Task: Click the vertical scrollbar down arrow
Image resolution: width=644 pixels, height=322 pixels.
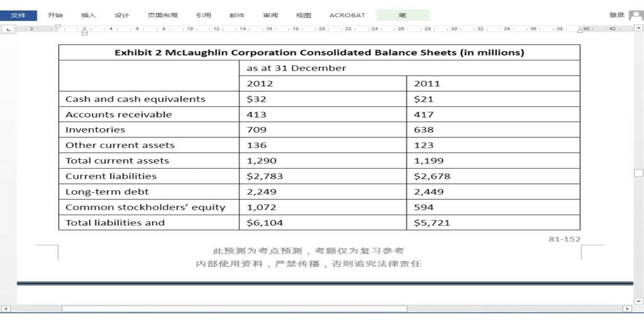Action: click(x=638, y=301)
